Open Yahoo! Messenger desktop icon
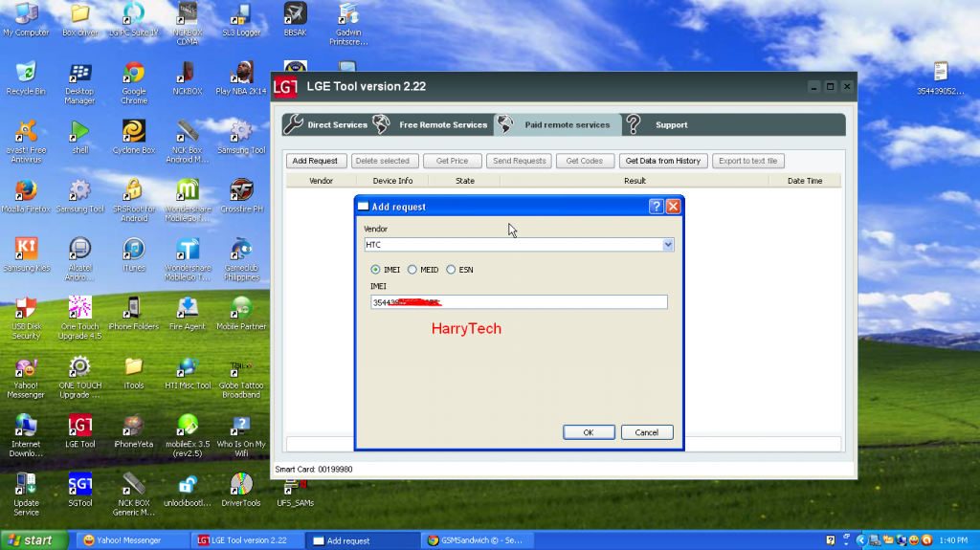This screenshot has width=980, height=550. coord(26,377)
